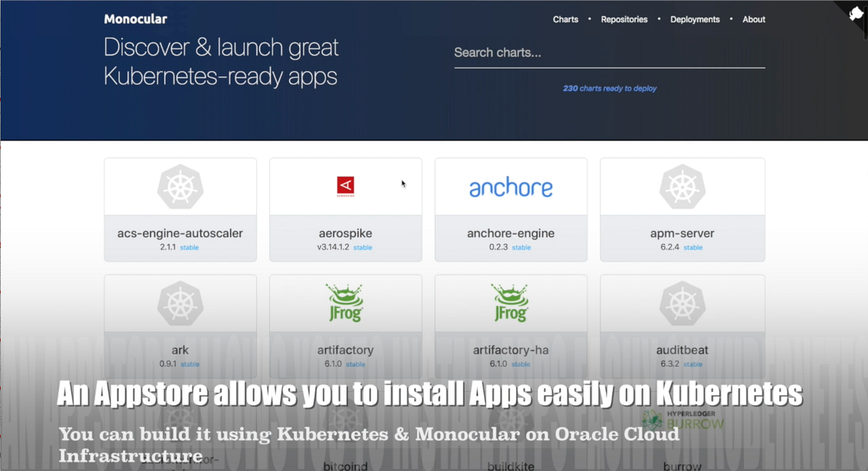
Task: Open the Charts menu item
Action: click(x=565, y=19)
